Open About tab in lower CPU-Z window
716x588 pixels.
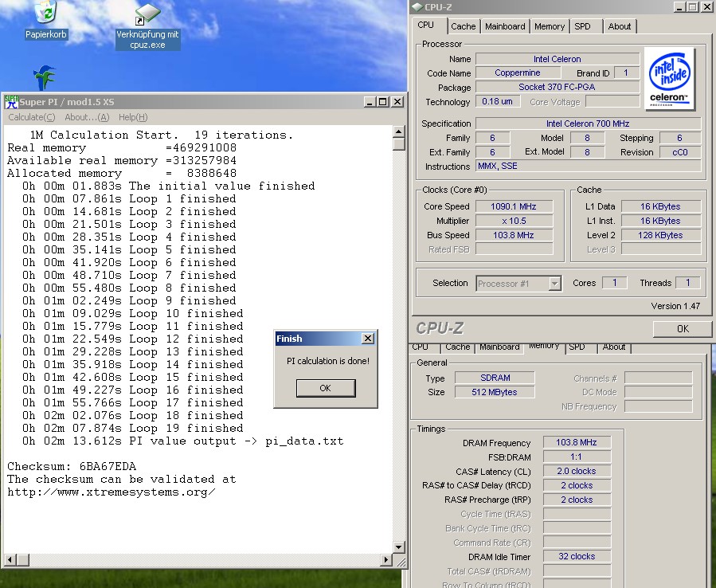614,347
